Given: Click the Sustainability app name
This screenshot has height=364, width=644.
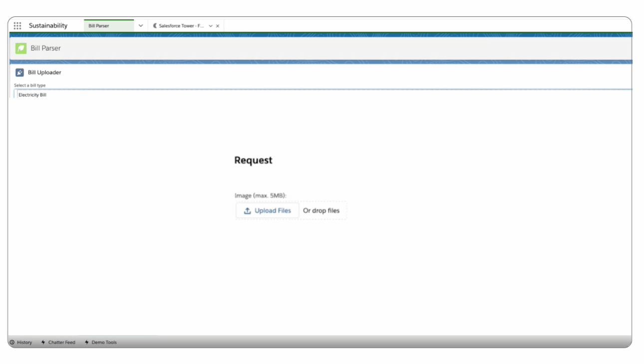Looking at the screenshot, I should (x=48, y=25).
